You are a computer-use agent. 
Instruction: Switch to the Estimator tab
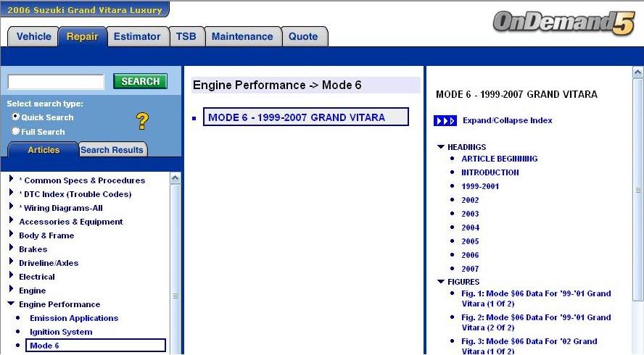(x=137, y=36)
